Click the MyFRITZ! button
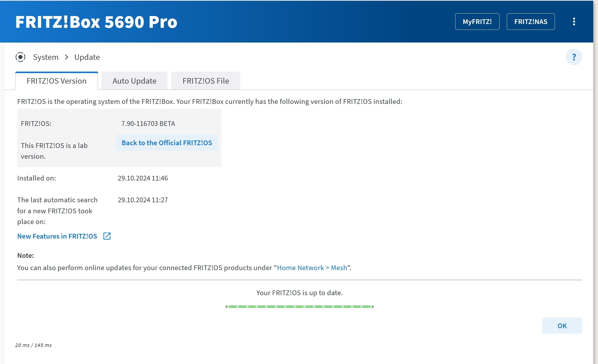Screen dimensions: 598x364 pyautogui.click(x=477, y=22)
